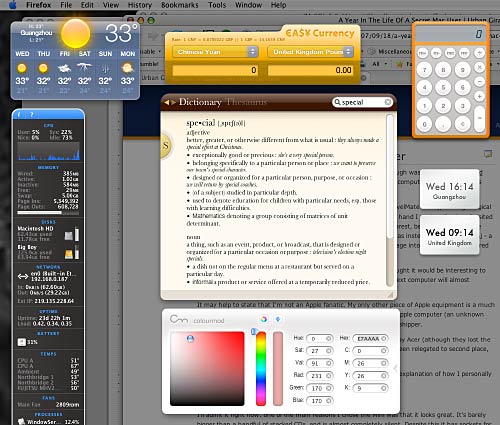Open the Window menu in menu bar

[x=248, y=5]
